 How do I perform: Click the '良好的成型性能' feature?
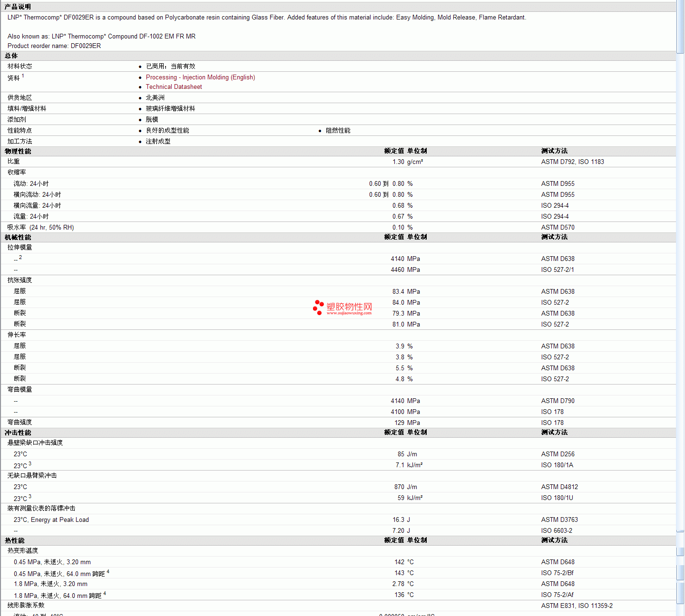[167, 131]
